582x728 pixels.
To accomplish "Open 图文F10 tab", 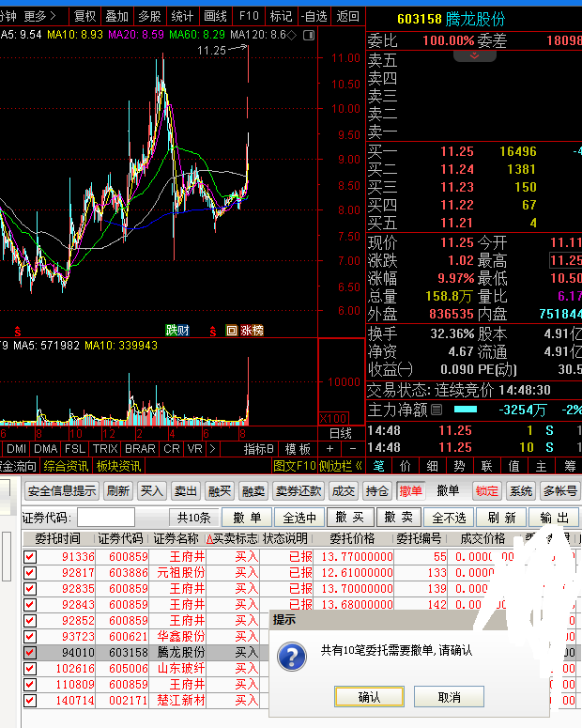I will 294,466.
